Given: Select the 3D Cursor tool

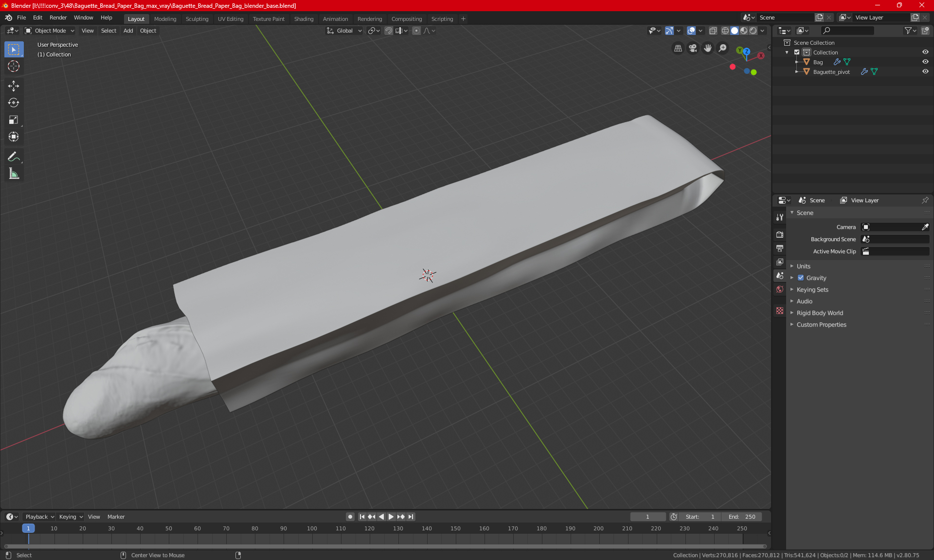Looking at the screenshot, I should [x=14, y=66].
